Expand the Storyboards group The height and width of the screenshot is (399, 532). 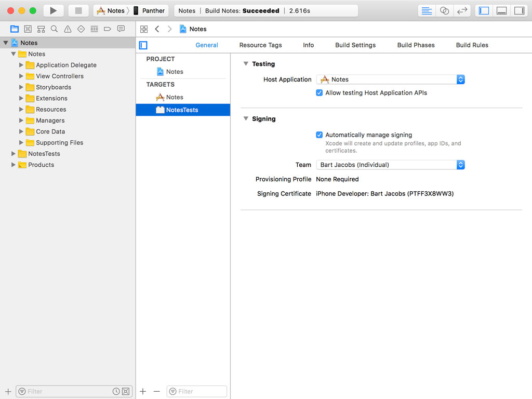coord(21,87)
